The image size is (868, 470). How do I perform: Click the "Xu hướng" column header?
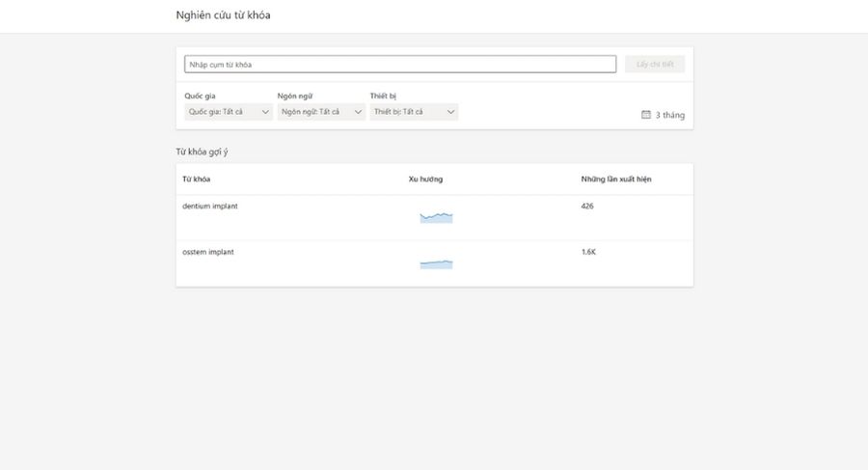pos(425,180)
